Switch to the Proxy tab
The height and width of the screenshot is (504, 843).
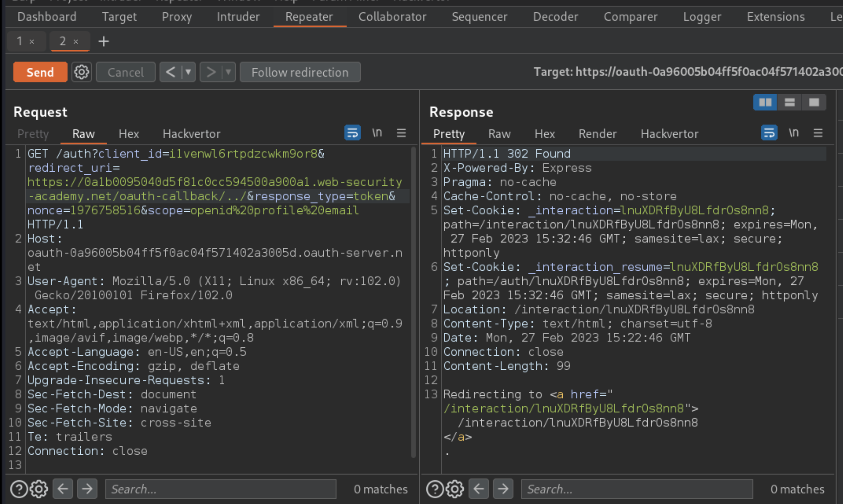coord(177,17)
